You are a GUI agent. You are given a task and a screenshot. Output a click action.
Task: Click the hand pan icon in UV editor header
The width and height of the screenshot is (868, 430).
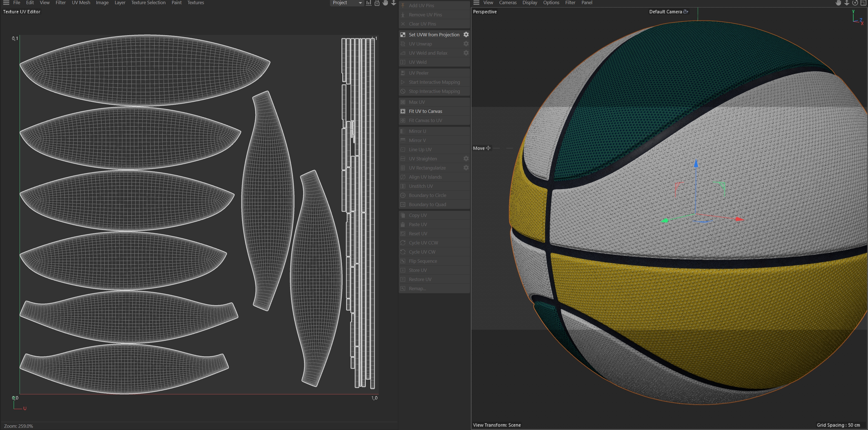coord(385,3)
